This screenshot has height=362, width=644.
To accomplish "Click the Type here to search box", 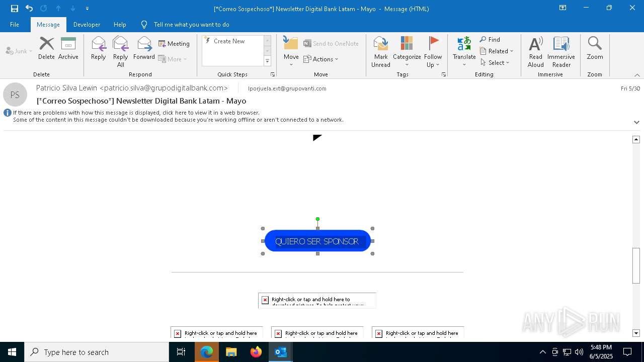I will tap(97, 352).
